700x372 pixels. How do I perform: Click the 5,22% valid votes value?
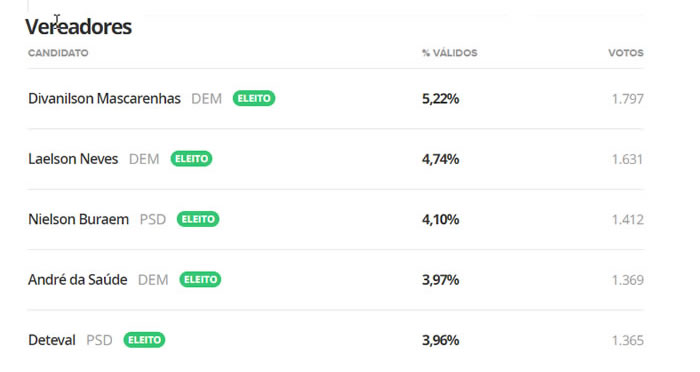(x=441, y=99)
